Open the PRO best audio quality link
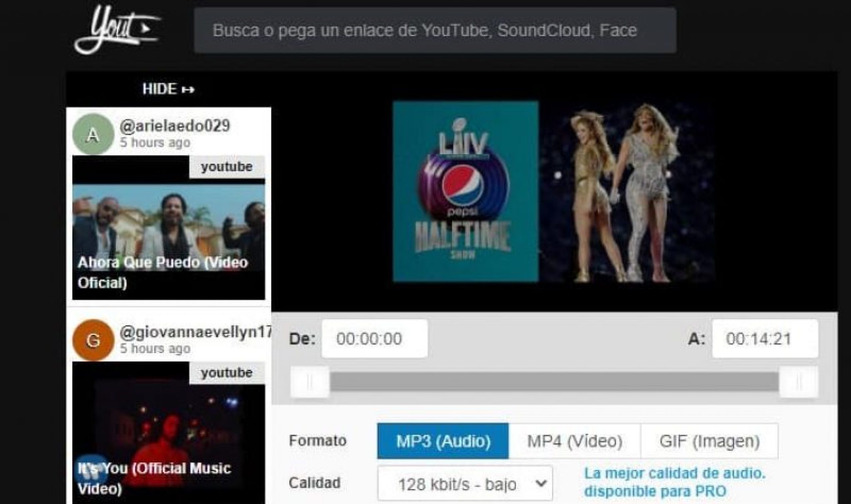 point(674,482)
